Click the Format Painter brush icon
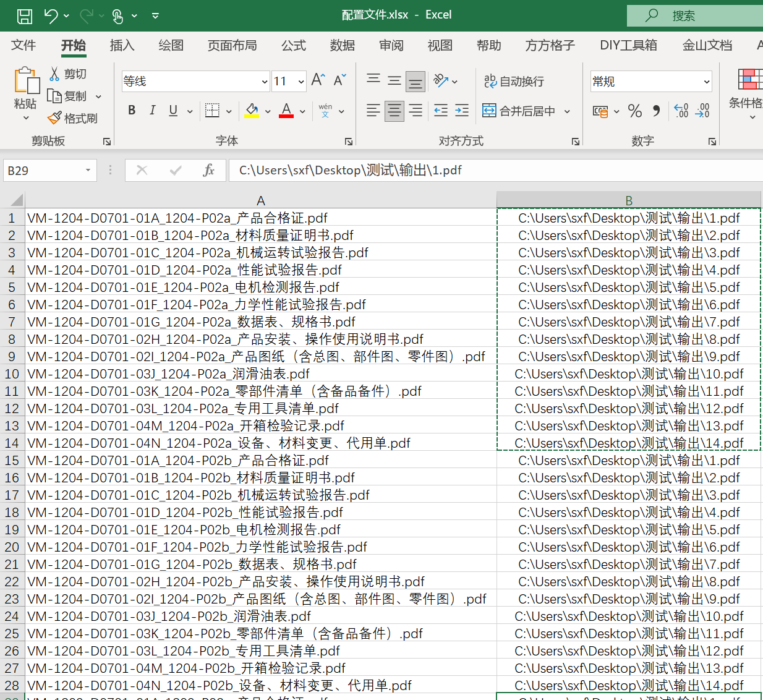 tap(54, 117)
